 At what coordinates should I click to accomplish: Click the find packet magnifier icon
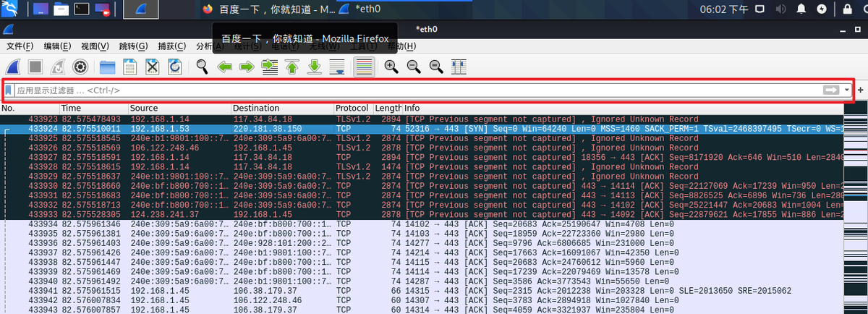pyautogui.click(x=203, y=67)
